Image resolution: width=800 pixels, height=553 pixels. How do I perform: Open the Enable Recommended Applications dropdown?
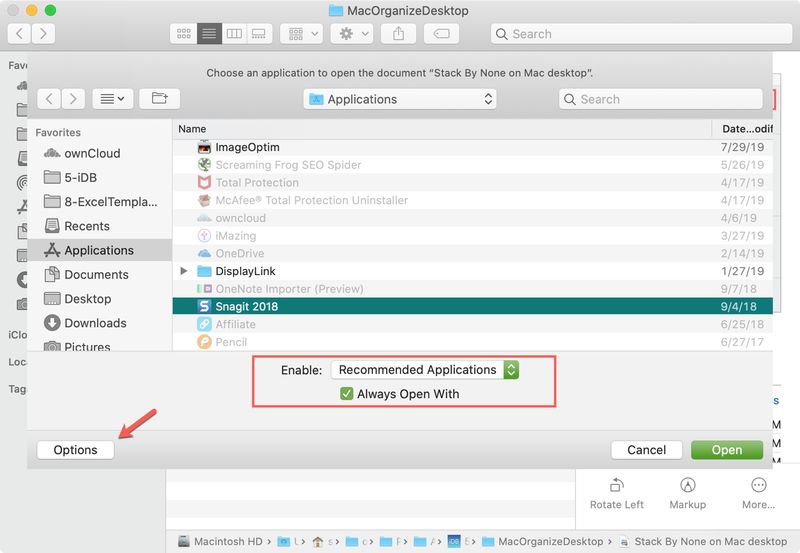425,370
